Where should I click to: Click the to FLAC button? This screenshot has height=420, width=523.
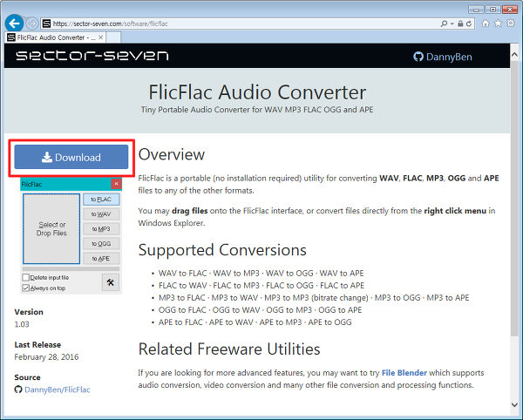101,200
